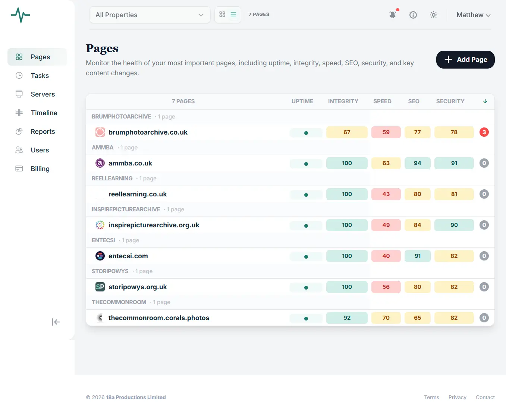Sort by the INTEGRITY column header

click(x=343, y=101)
